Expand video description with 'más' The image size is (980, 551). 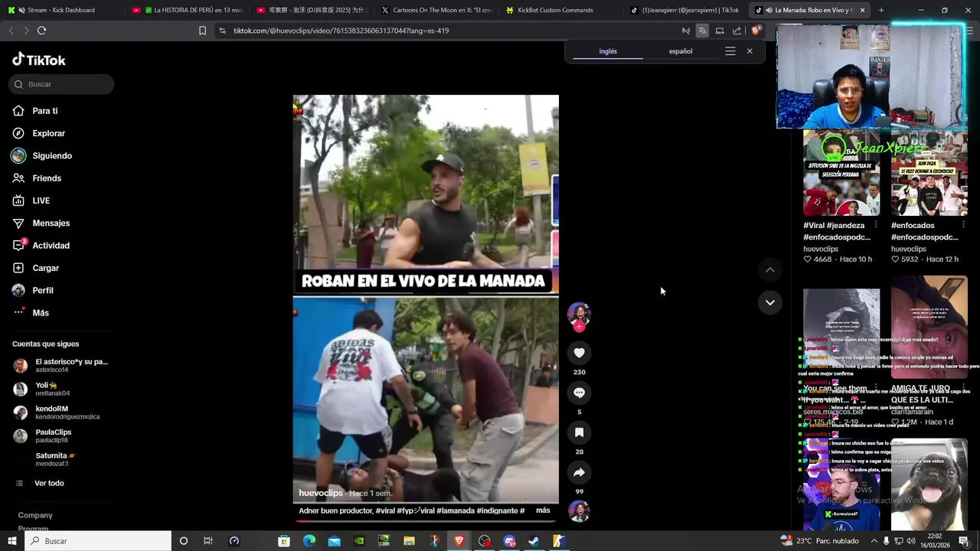[x=543, y=510]
